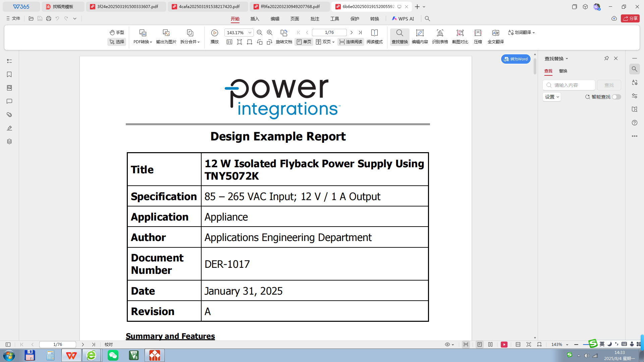644x362 pixels.
Task: Open the 文件 file menu
Action: tap(13, 18)
